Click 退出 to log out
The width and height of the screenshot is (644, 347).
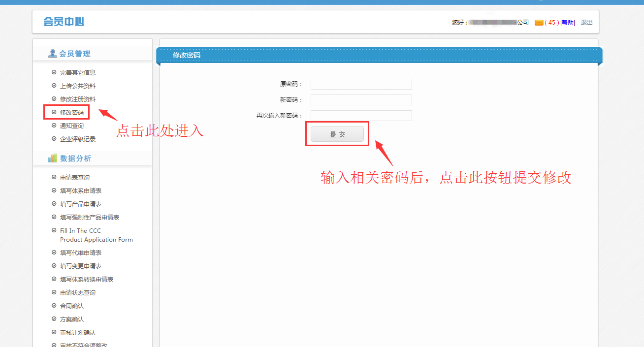coord(586,23)
